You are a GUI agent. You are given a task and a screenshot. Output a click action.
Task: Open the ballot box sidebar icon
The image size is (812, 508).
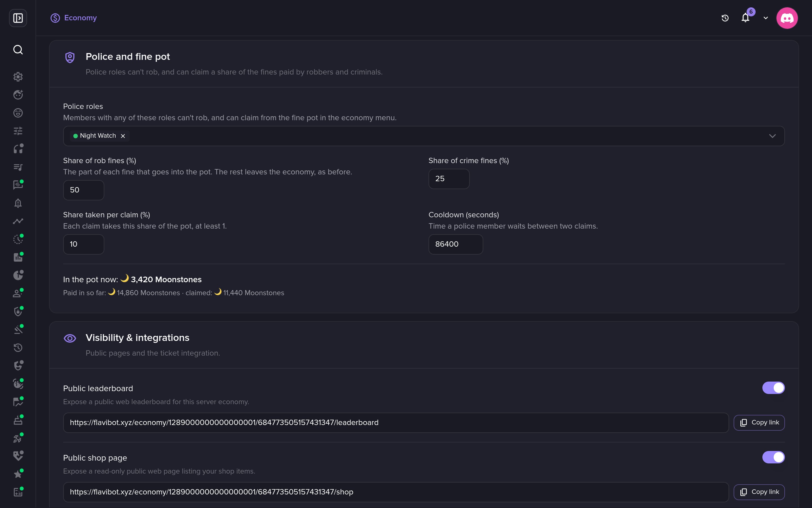[18, 420]
